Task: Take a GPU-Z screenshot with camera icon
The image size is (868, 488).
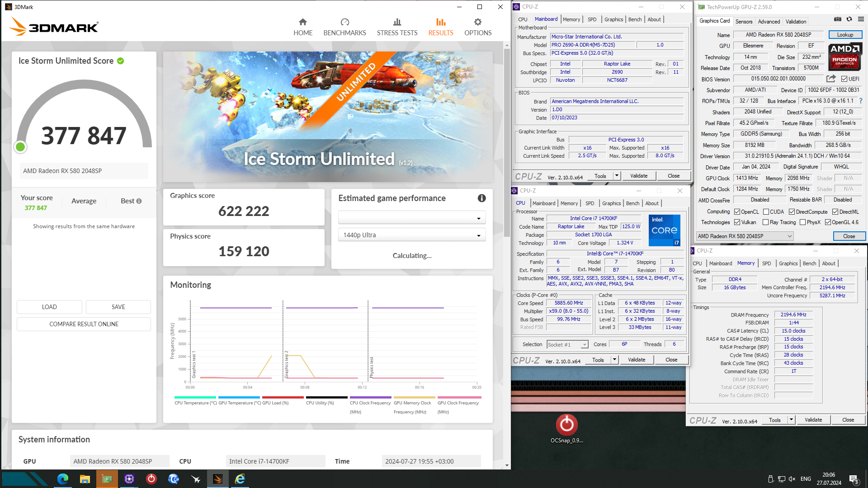Action: pyautogui.click(x=838, y=19)
